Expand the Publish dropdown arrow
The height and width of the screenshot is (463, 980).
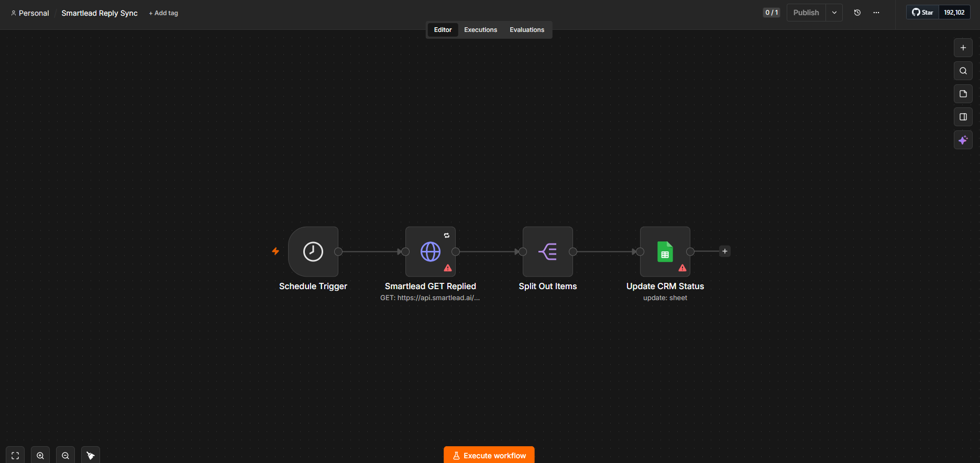(x=834, y=13)
